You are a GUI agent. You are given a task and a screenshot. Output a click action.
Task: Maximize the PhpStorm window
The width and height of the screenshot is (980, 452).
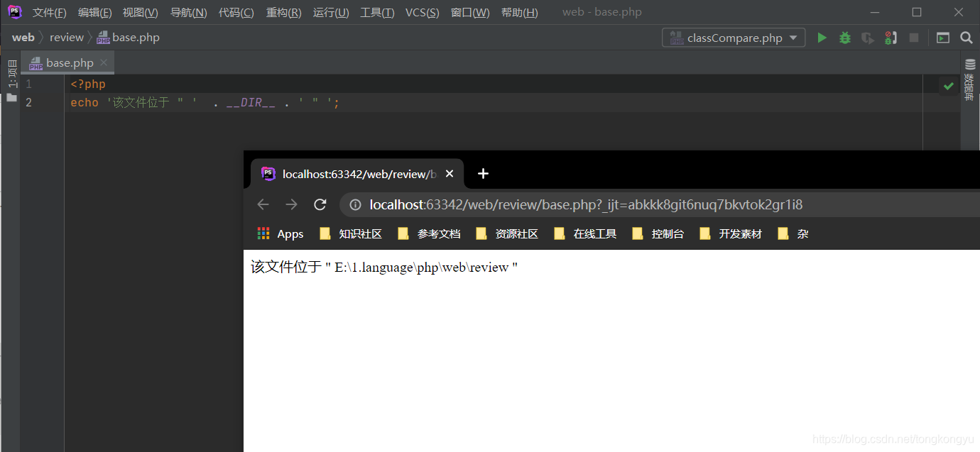[x=917, y=12]
